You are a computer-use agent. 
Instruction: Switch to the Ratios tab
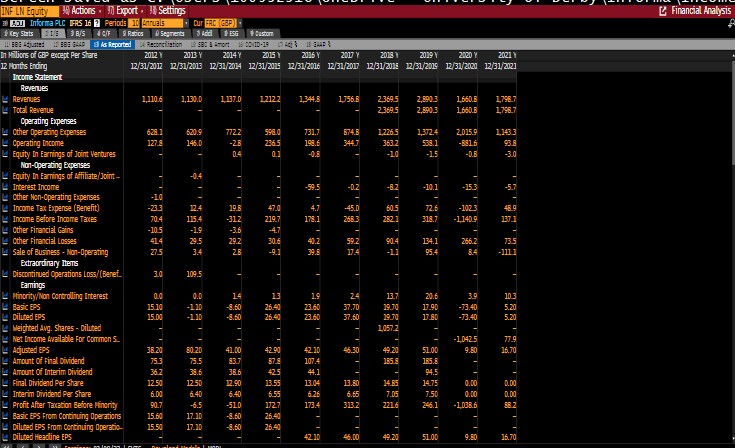133,33
